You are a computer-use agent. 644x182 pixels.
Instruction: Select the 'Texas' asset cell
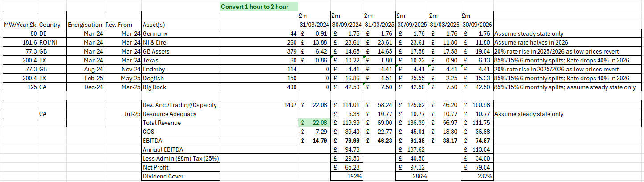click(180, 60)
